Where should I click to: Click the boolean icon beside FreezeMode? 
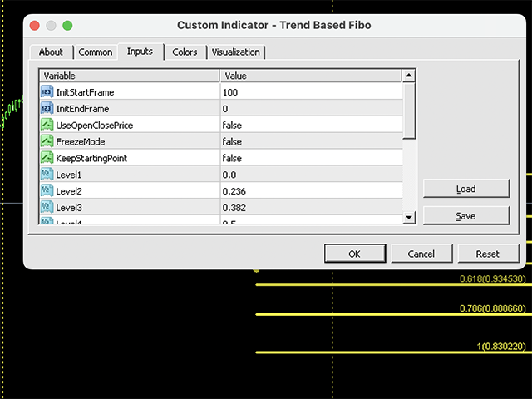click(47, 142)
